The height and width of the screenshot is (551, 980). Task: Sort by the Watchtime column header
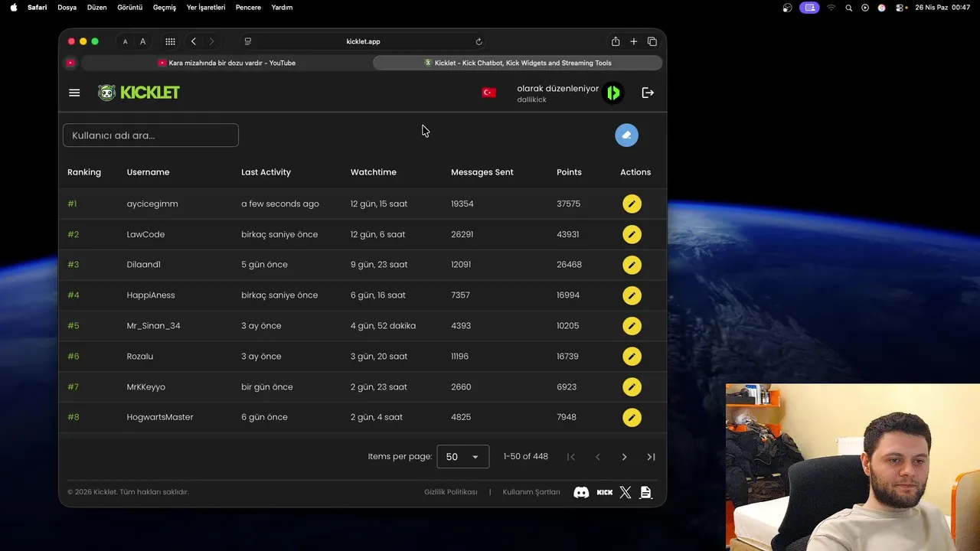[374, 172]
